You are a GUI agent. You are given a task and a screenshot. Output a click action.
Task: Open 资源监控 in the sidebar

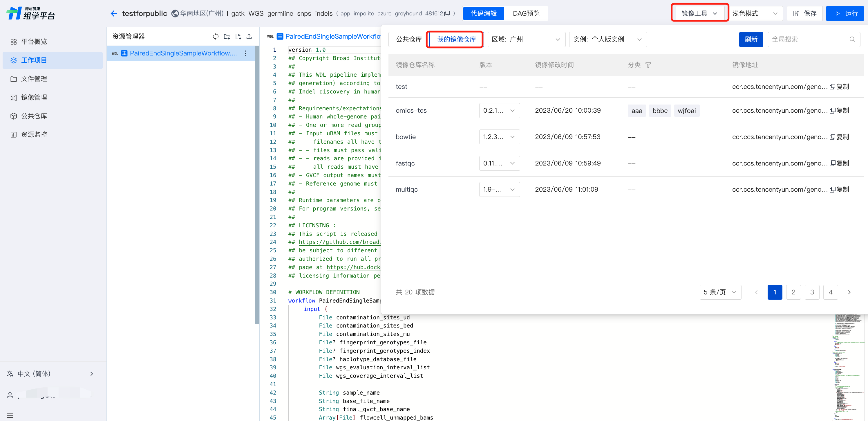(34, 135)
